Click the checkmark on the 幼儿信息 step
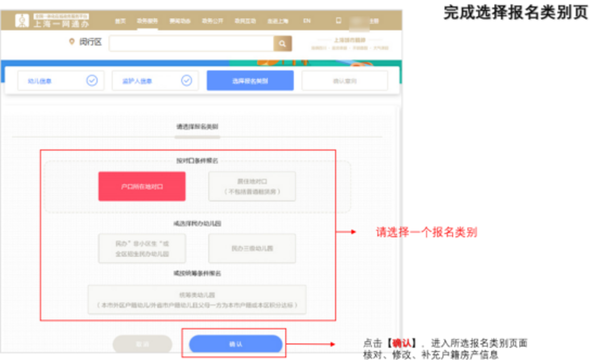 point(92,80)
